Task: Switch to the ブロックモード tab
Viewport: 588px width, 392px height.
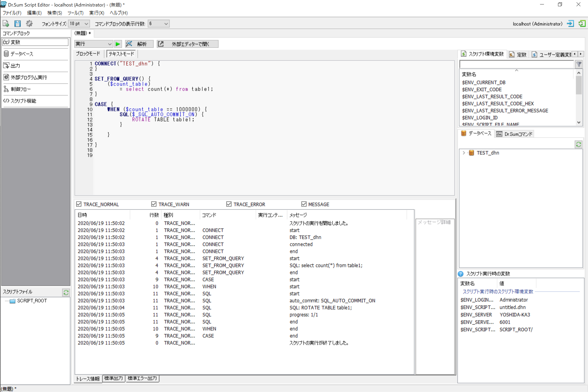Action: (88, 53)
